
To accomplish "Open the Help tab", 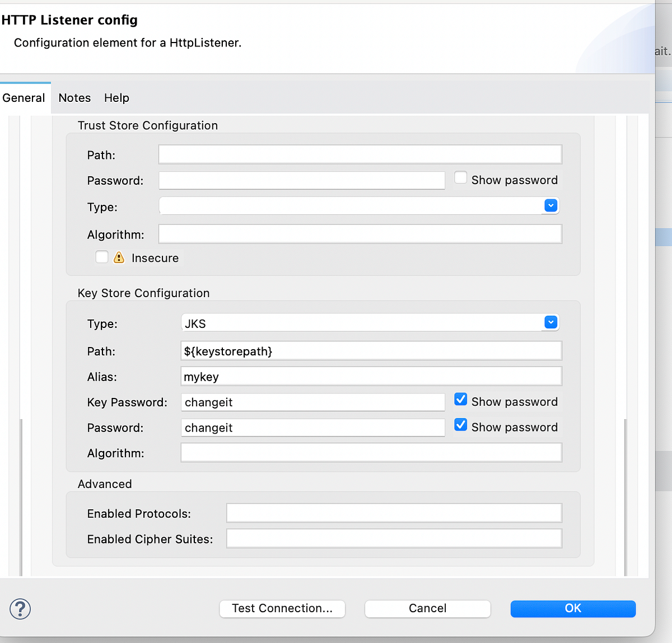I will [x=116, y=97].
